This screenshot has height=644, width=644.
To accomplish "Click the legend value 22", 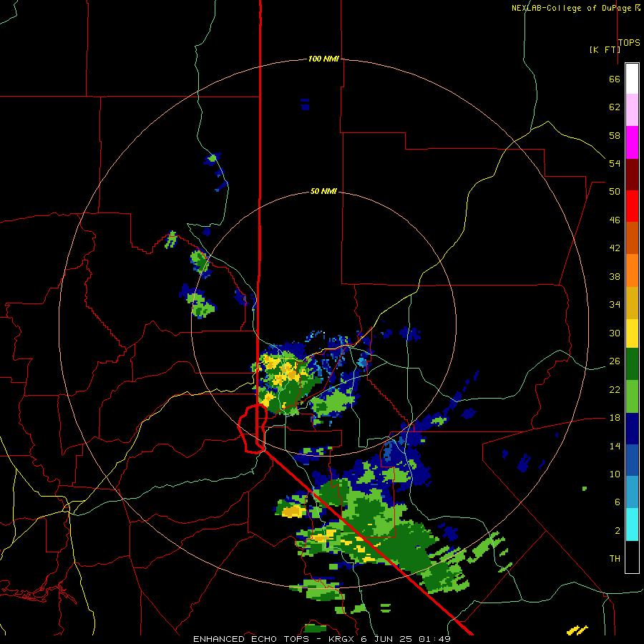I will (x=615, y=390).
